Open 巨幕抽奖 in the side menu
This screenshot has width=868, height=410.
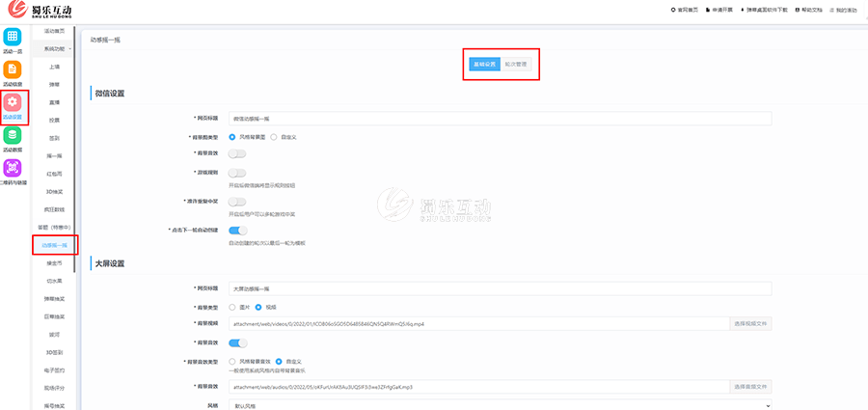[54, 316]
